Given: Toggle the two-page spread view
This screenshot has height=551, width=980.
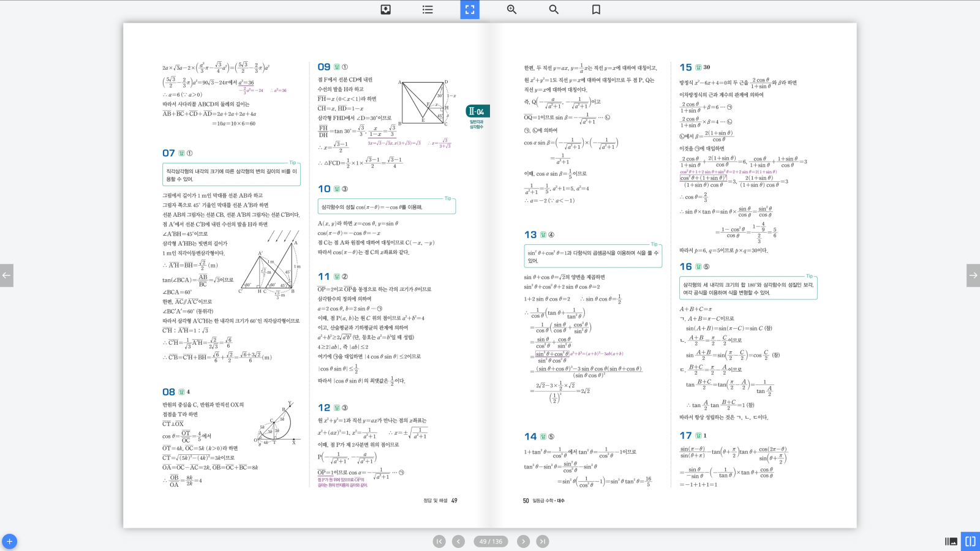Looking at the screenshot, I should tap(970, 541).
